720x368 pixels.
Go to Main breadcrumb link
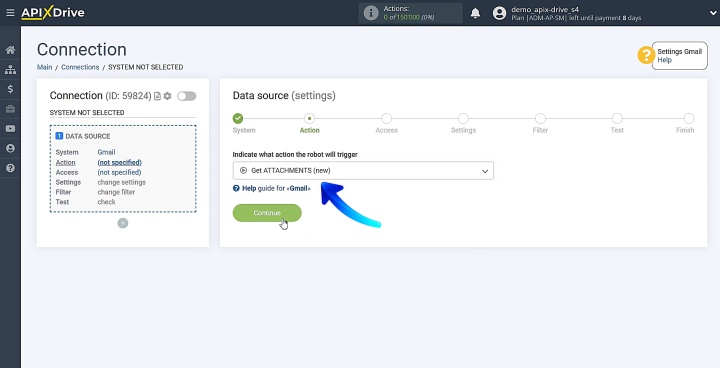click(45, 67)
